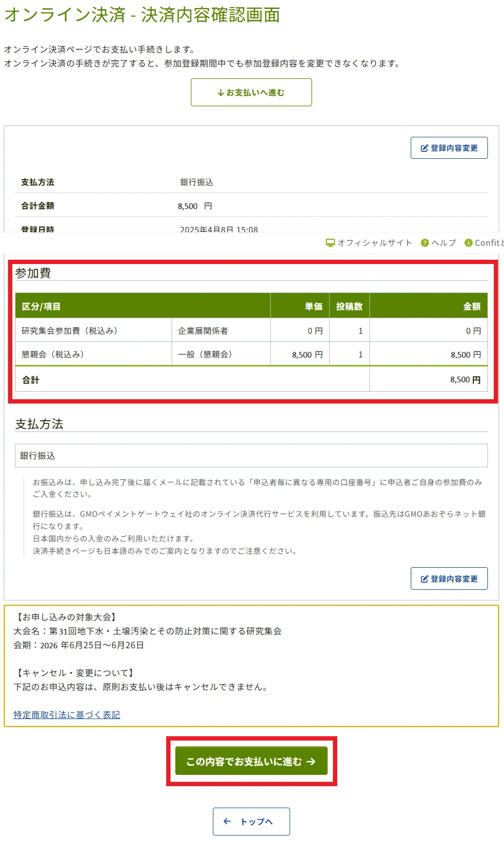
Task: Click the right arrow on the green payment button
Action: tap(311, 761)
